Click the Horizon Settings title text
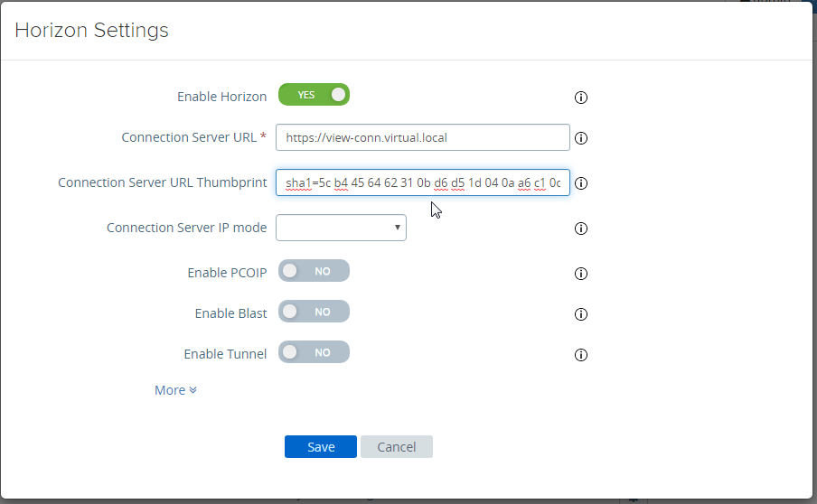Image resolution: width=817 pixels, height=504 pixels. click(x=91, y=30)
